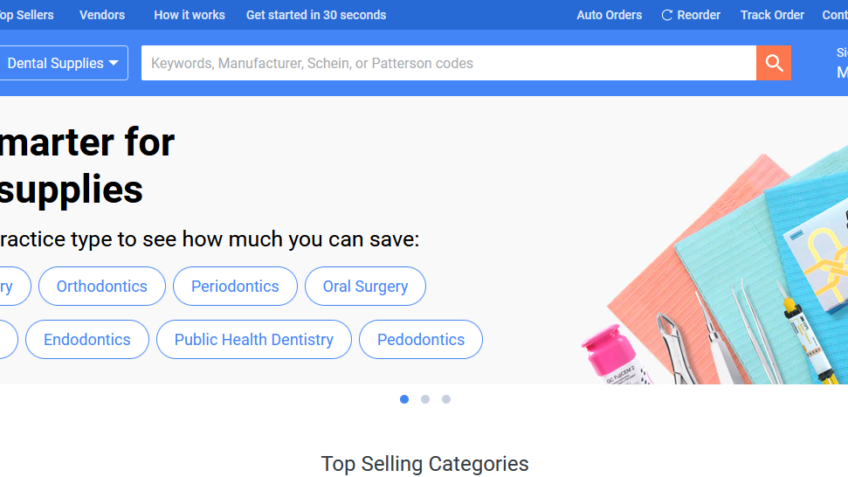Image resolution: width=848 pixels, height=477 pixels.
Task: Open the Auto Orders link
Action: 609,15
